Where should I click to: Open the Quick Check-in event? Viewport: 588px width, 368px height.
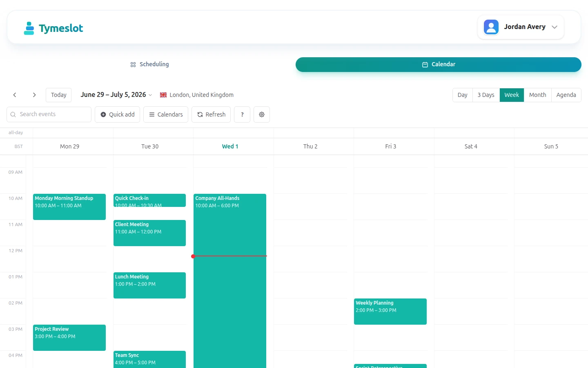149,200
